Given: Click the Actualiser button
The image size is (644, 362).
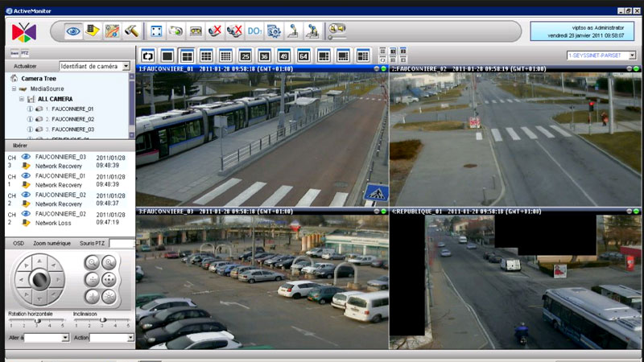Looking at the screenshot, I should tap(25, 66).
